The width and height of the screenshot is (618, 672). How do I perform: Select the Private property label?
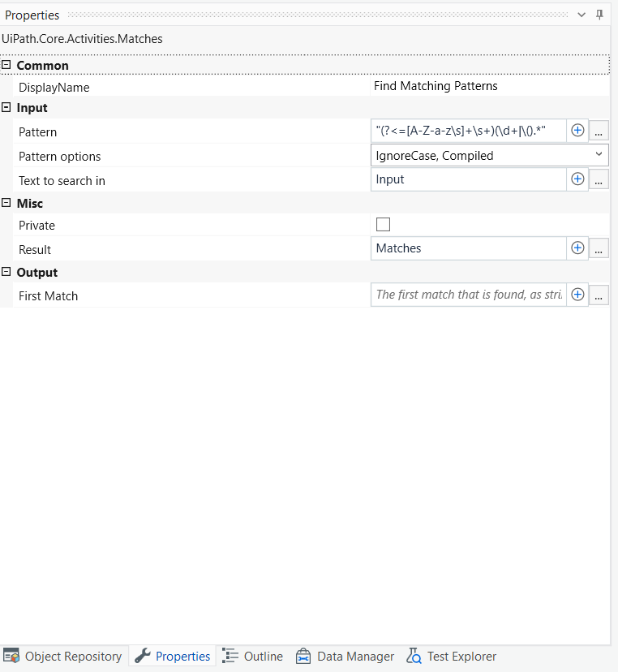(x=36, y=226)
